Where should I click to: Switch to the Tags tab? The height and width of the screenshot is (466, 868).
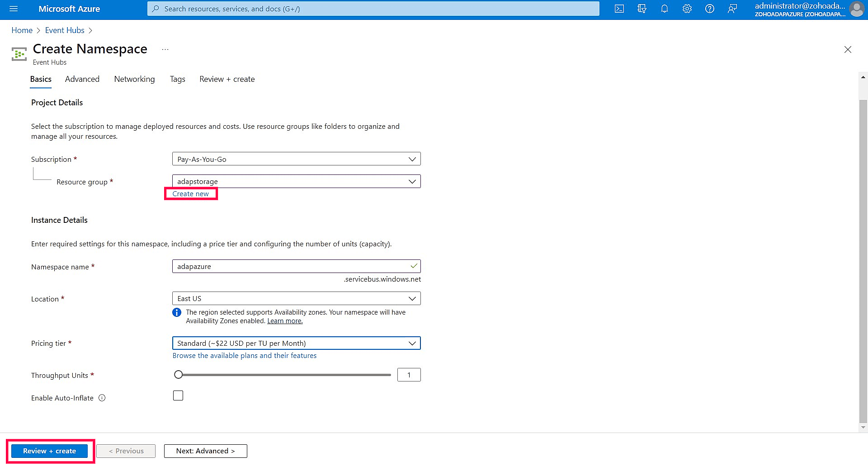[x=177, y=79]
